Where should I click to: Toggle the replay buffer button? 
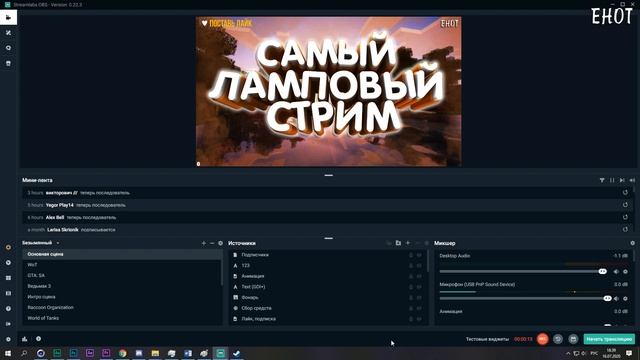coord(558,339)
